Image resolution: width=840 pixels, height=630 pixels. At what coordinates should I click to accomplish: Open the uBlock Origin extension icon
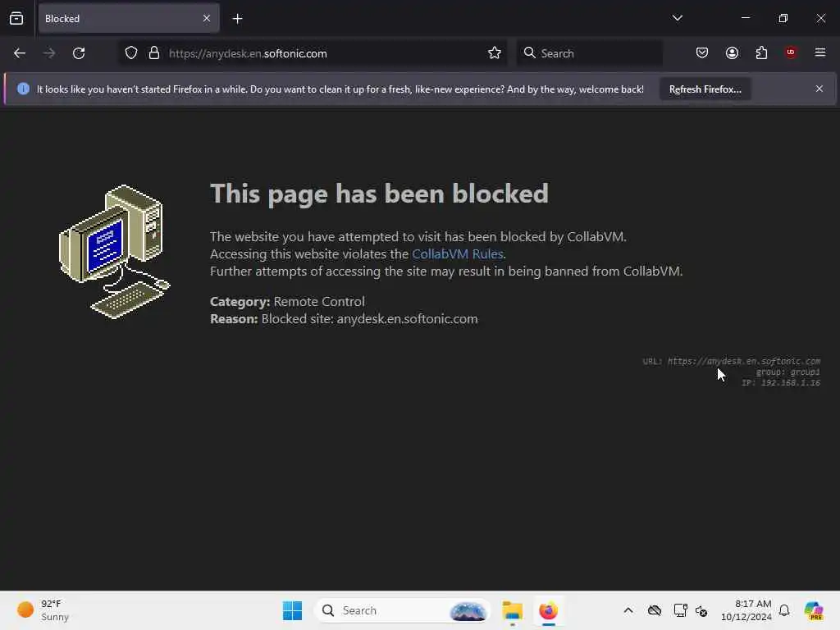pos(791,52)
